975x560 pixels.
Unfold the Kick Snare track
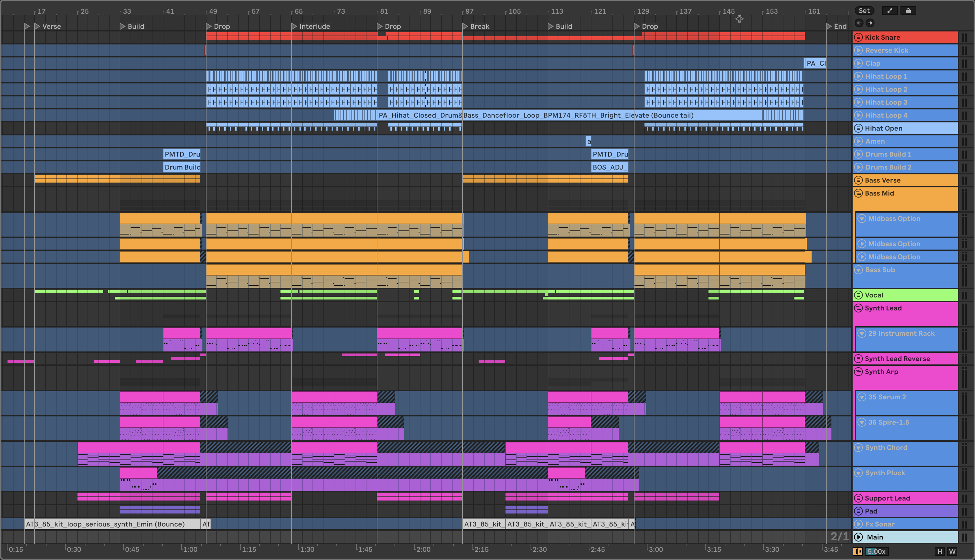coord(858,37)
